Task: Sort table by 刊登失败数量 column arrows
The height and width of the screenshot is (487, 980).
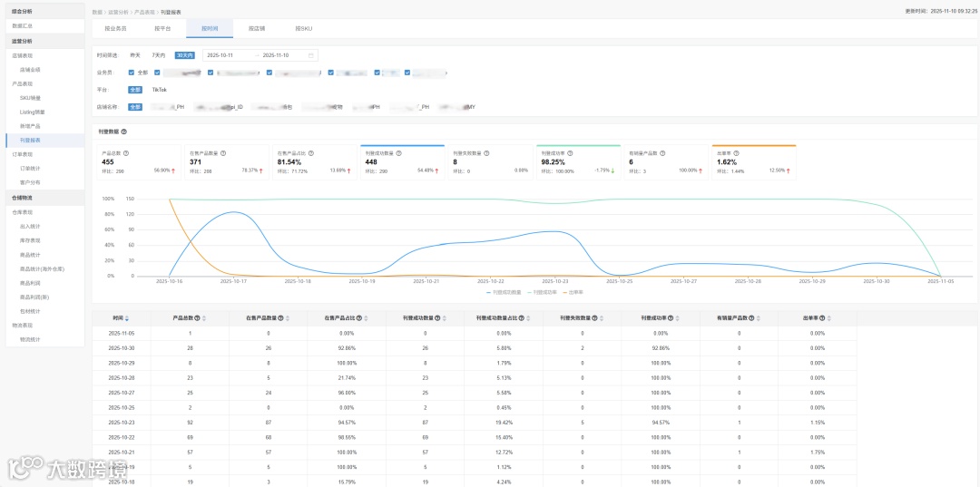Action: pos(602,318)
